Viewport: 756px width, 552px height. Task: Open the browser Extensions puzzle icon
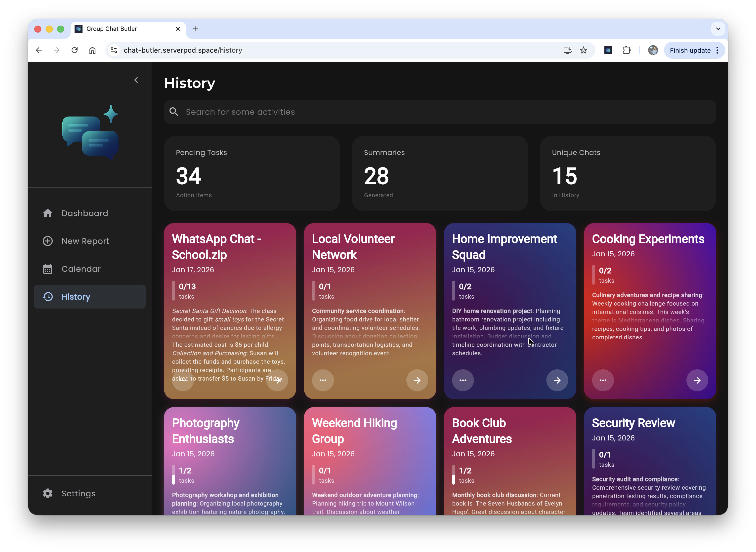tap(626, 50)
